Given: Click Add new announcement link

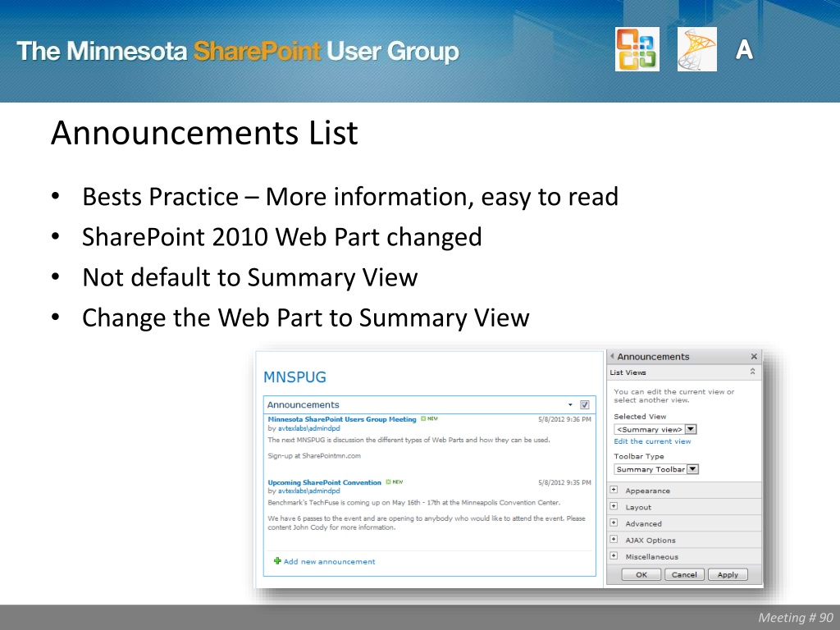Looking at the screenshot, I should tap(330, 561).
